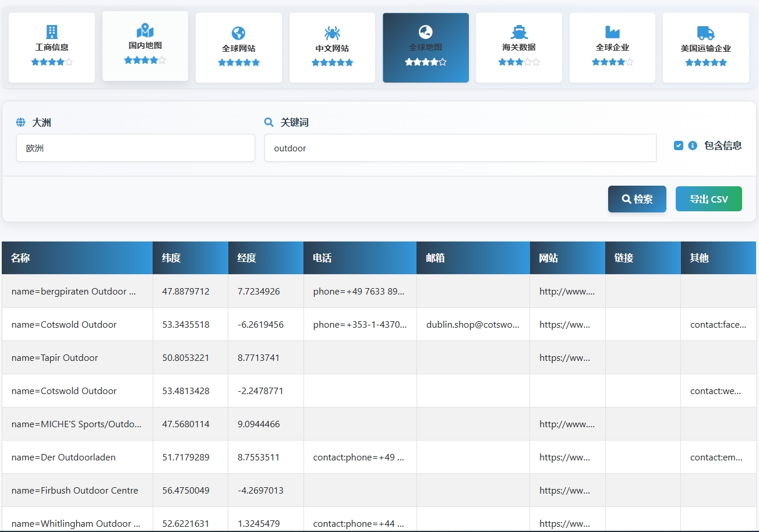Open the 工商信息 tab
The height and width of the screenshot is (532, 759).
(x=52, y=48)
